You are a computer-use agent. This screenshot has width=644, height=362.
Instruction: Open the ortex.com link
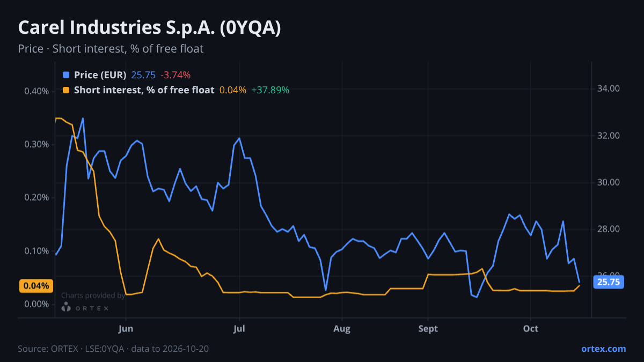point(603,349)
